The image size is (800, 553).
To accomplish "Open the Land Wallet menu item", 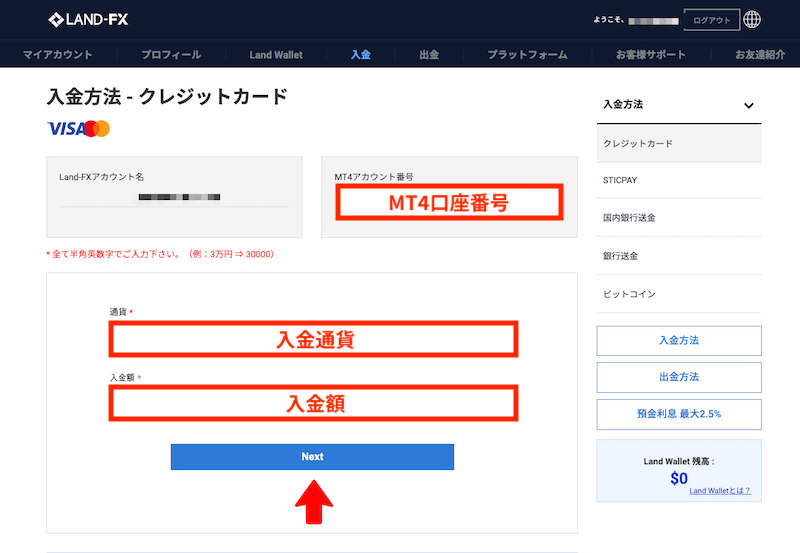I will click(x=276, y=55).
